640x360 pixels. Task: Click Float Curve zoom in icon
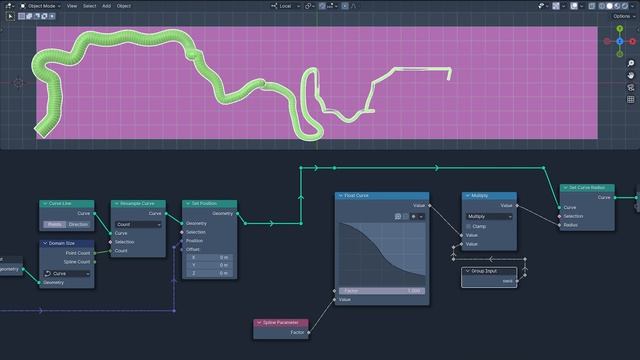click(398, 216)
